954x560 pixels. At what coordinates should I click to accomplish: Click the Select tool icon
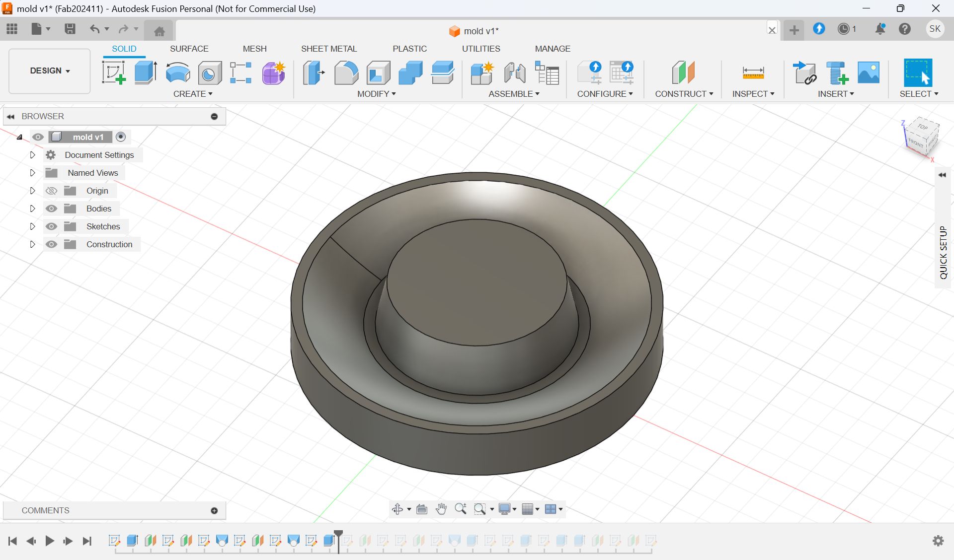tap(918, 73)
